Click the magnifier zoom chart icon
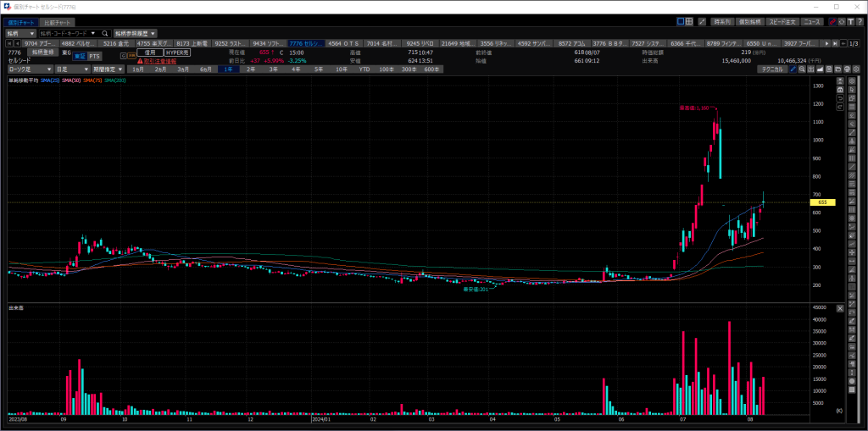The height and width of the screenshot is (431, 868). pyautogui.click(x=802, y=69)
